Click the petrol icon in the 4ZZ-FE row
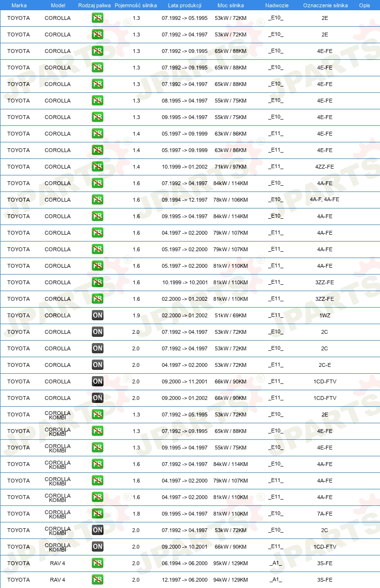 (98, 167)
